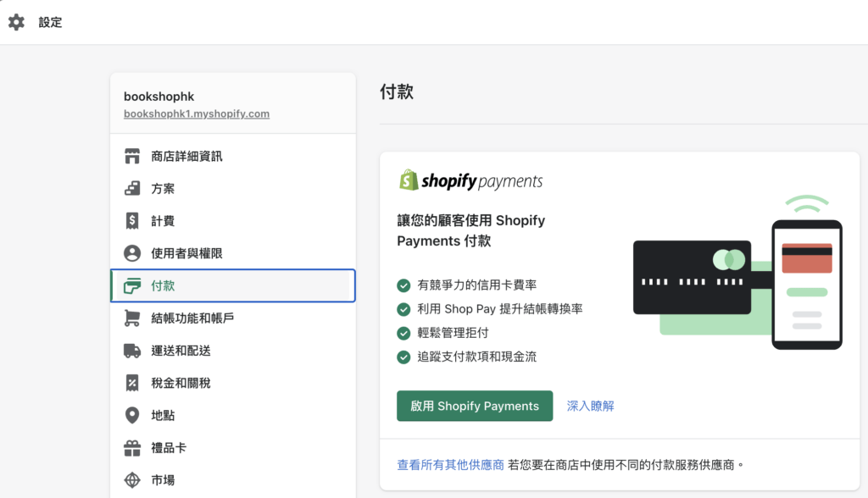Click the checkmark icon beside 有競爭力的信用卡費率
This screenshot has width=868, height=498.
click(x=403, y=285)
